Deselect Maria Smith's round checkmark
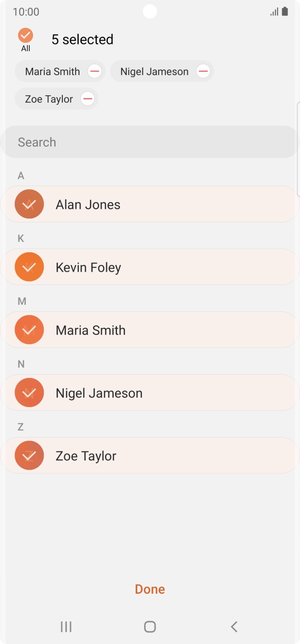 (29, 330)
